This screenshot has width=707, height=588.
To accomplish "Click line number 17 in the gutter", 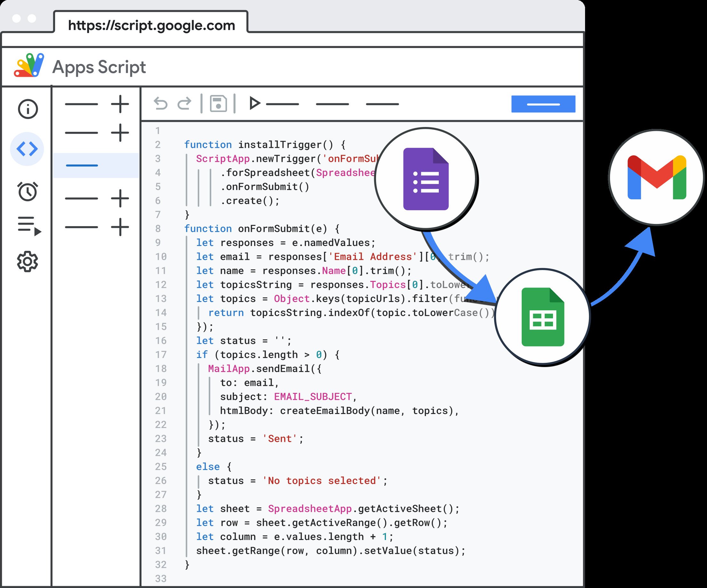I will click(x=161, y=355).
